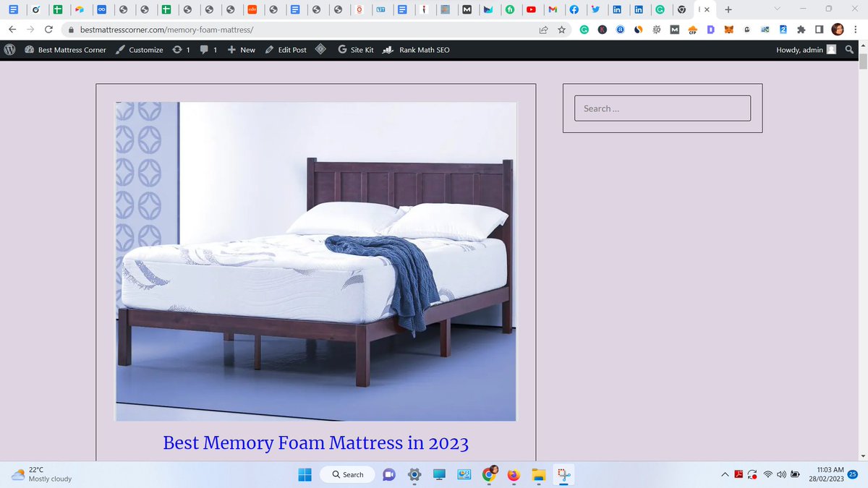Select the Rank Math diamond icon

320,49
